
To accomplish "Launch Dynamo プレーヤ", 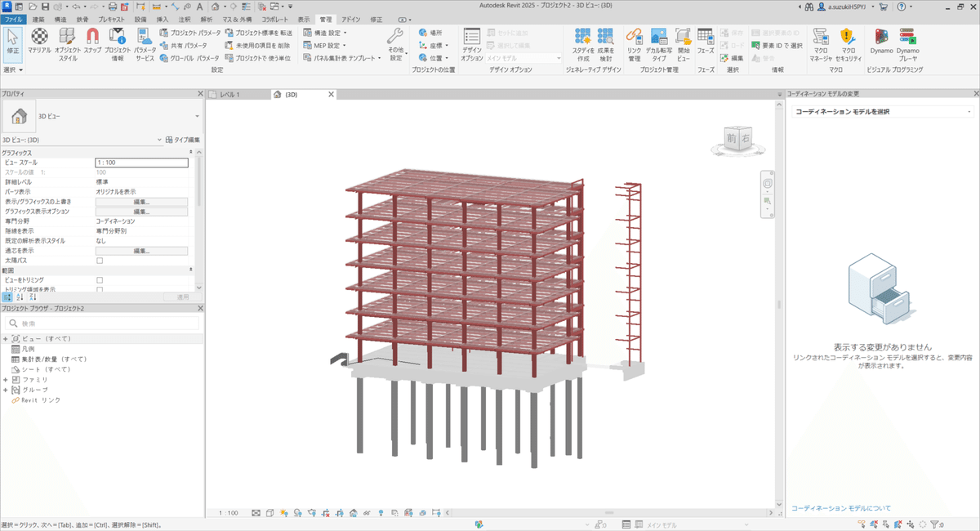I will point(907,45).
